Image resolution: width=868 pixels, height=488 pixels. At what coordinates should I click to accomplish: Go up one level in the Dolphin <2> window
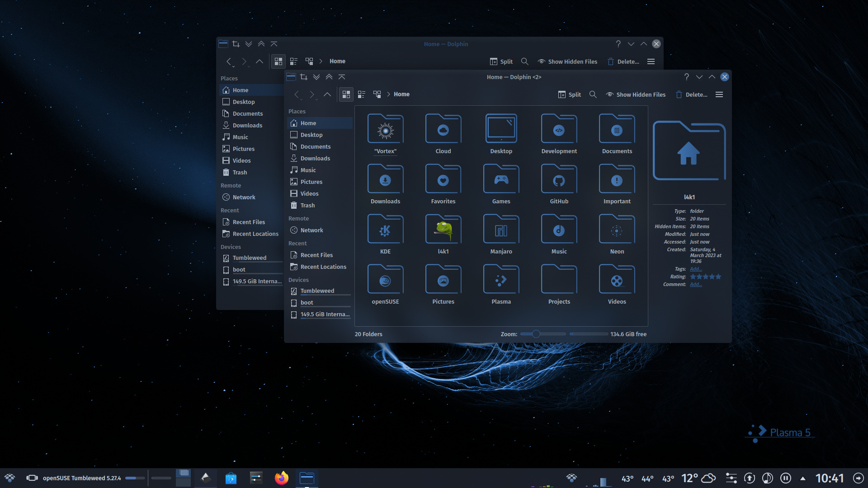click(327, 94)
